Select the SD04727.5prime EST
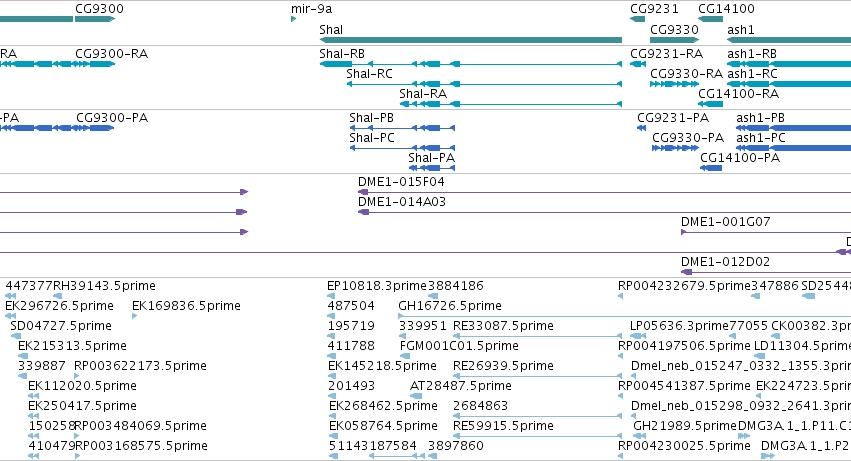The image size is (851, 461). coord(16,336)
